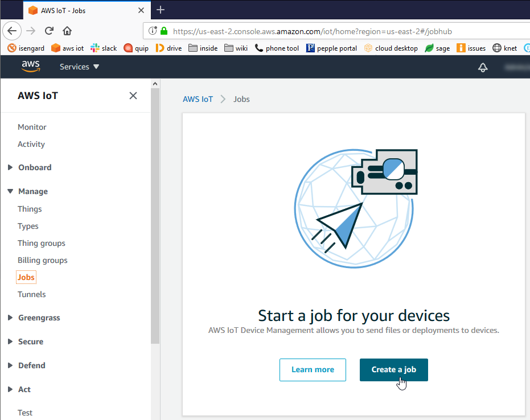Click the AWS IoT breadcrumb link
The height and width of the screenshot is (420, 530).
point(198,100)
